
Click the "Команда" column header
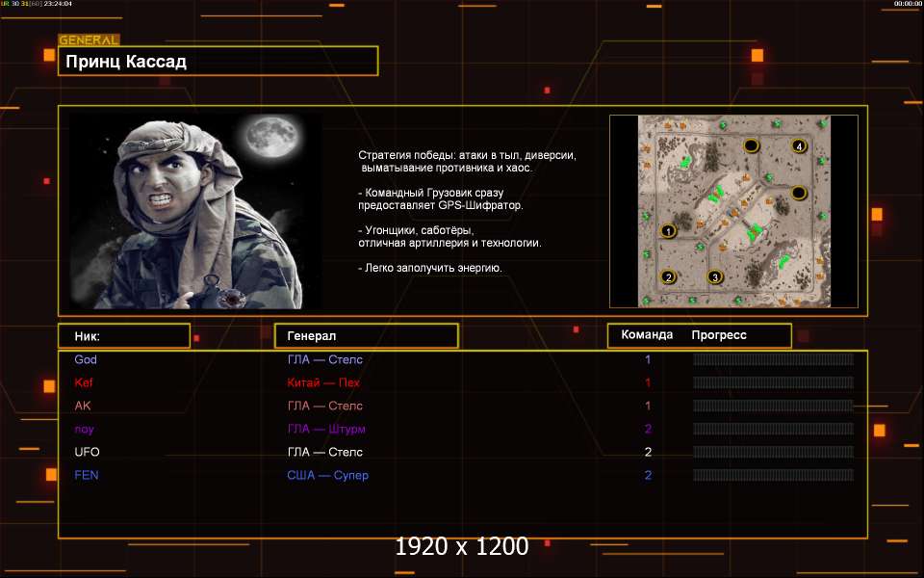pyautogui.click(x=647, y=336)
